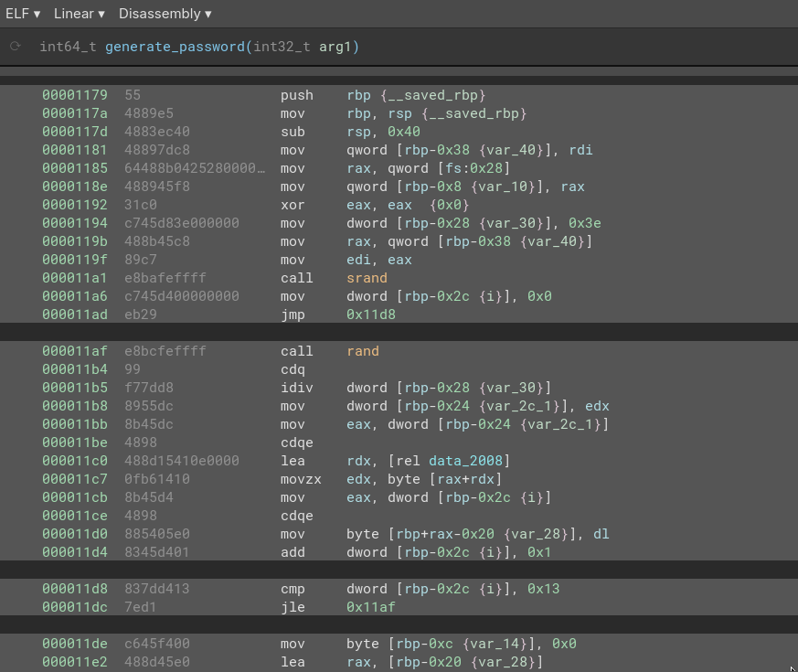Expand the Linear view mode dropdown

[x=79, y=14]
